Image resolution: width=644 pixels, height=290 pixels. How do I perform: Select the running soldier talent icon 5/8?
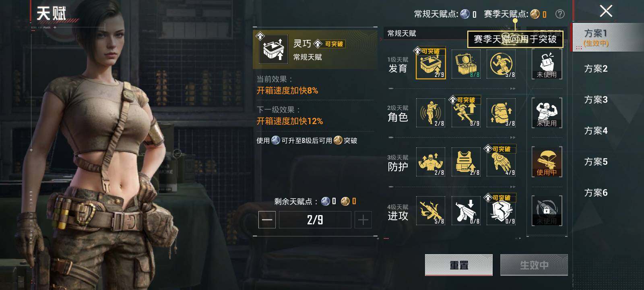pos(501,64)
